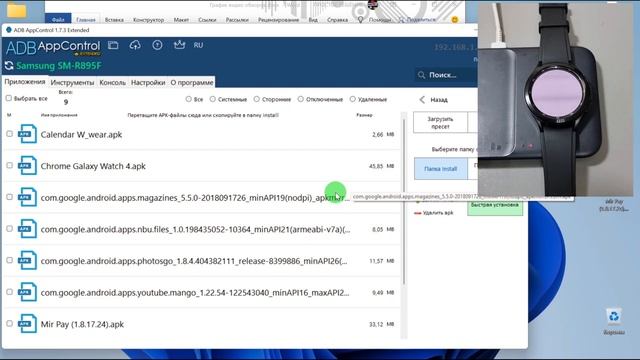Click APK icon of magazines apk row
The height and width of the screenshot is (360, 640).
tap(27, 197)
